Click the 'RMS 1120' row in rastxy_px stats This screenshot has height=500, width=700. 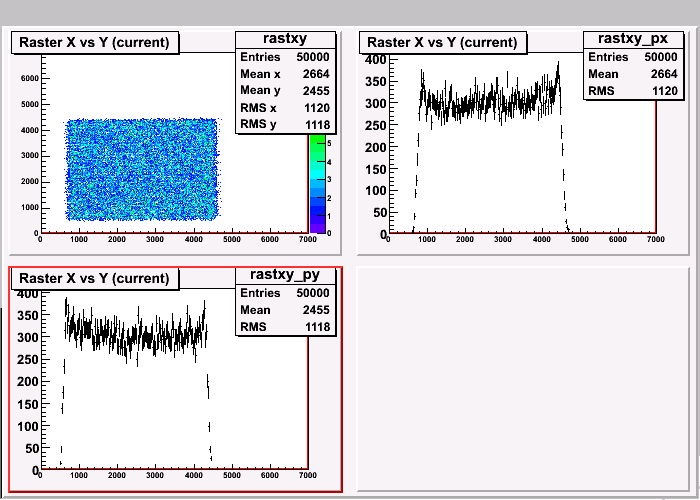tap(633, 91)
